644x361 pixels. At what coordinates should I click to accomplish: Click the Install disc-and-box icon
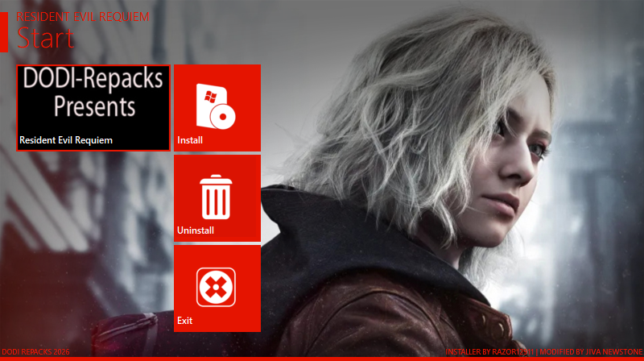click(215, 106)
